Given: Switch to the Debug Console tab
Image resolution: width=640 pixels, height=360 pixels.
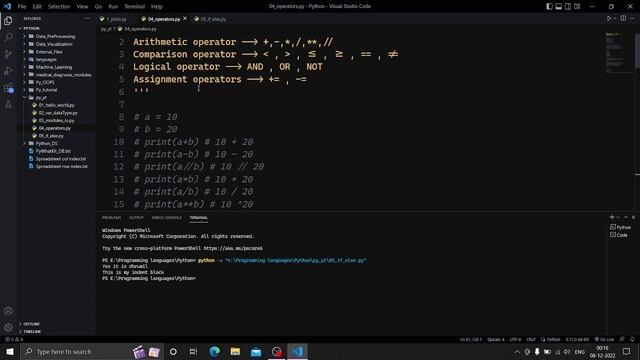Looking at the screenshot, I should tap(167, 218).
